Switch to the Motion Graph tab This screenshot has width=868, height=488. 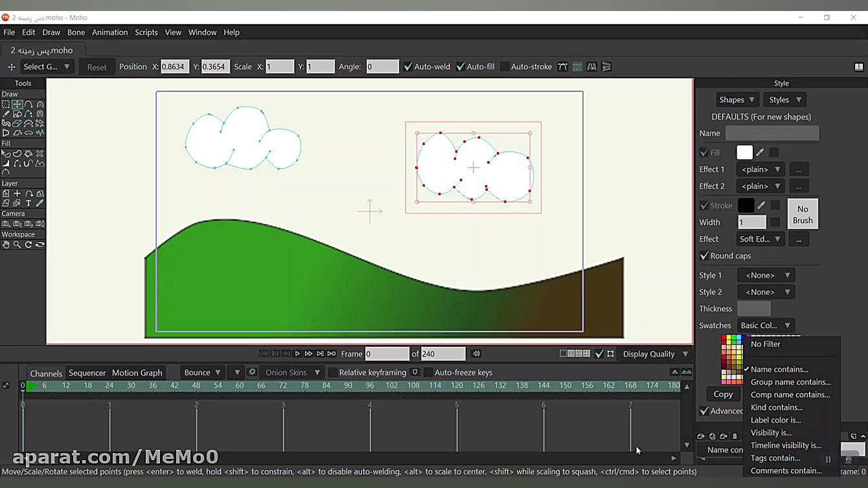coord(137,373)
